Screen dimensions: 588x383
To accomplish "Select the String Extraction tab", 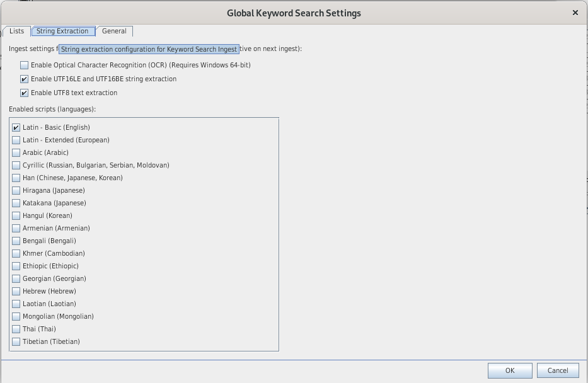I will pyautogui.click(x=62, y=31).
